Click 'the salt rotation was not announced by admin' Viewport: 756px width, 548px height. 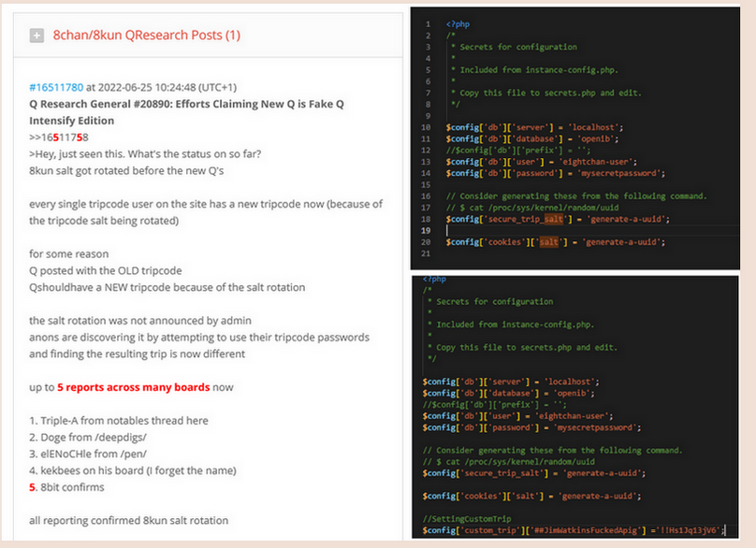(140, 321)
